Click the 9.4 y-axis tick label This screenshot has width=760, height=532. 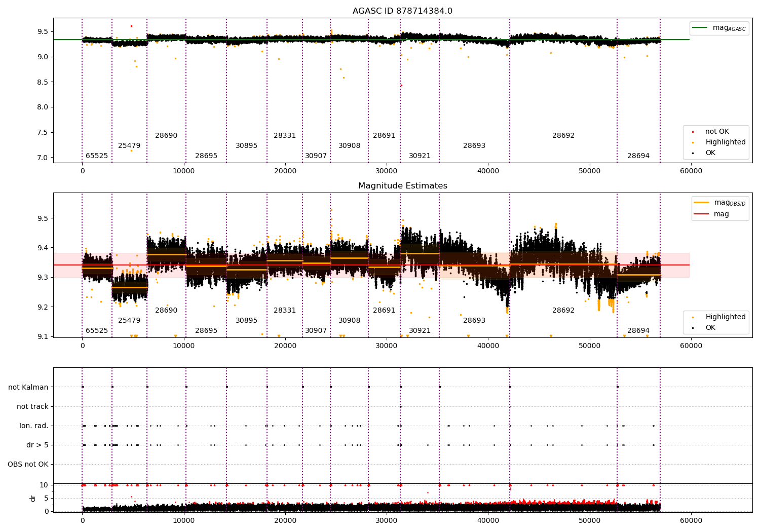(x=43, y=248)
